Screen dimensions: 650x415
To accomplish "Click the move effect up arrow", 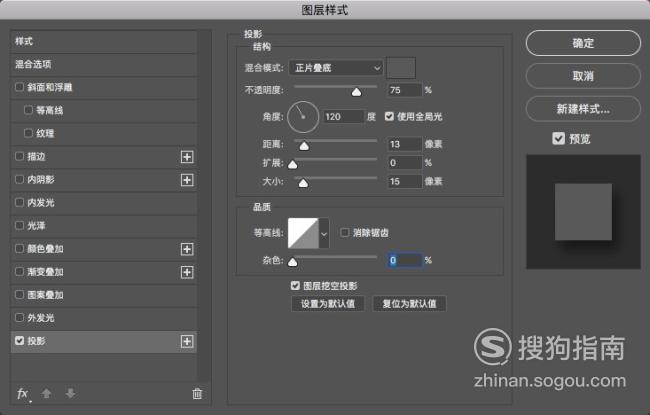I will coord(46,393).
